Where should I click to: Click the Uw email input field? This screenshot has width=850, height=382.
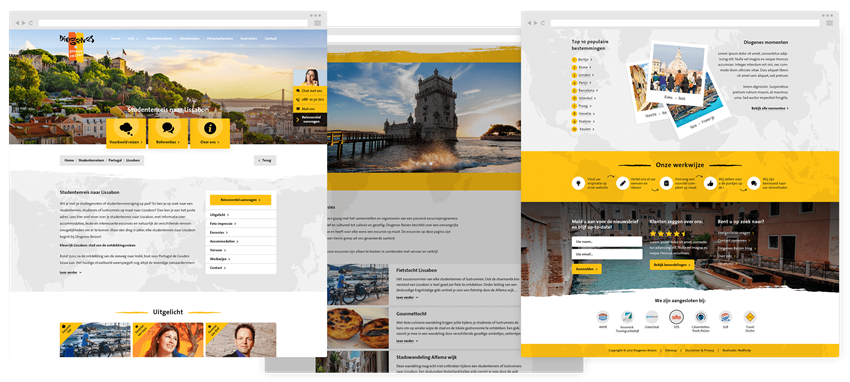click(x=607, y=254)
